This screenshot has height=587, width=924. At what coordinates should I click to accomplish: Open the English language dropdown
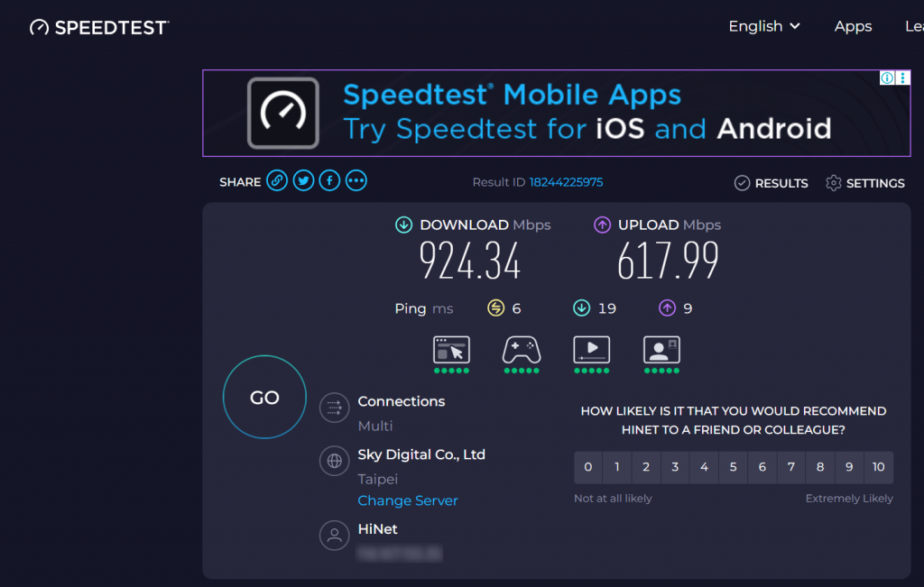pyautogui.click(x=764, y=26)
